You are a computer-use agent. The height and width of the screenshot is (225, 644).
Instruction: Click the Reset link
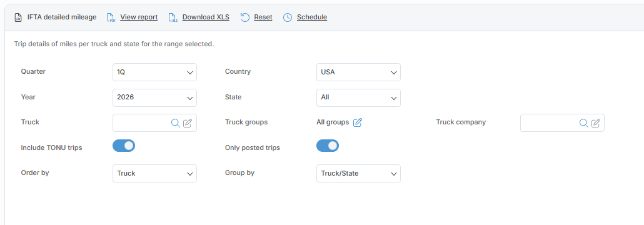point(263,17)
